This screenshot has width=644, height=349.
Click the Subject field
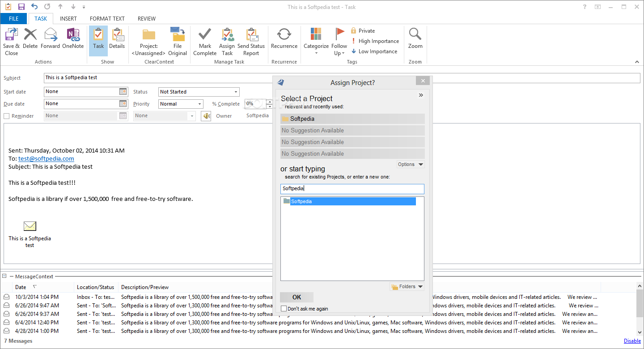tap(342, 78)
